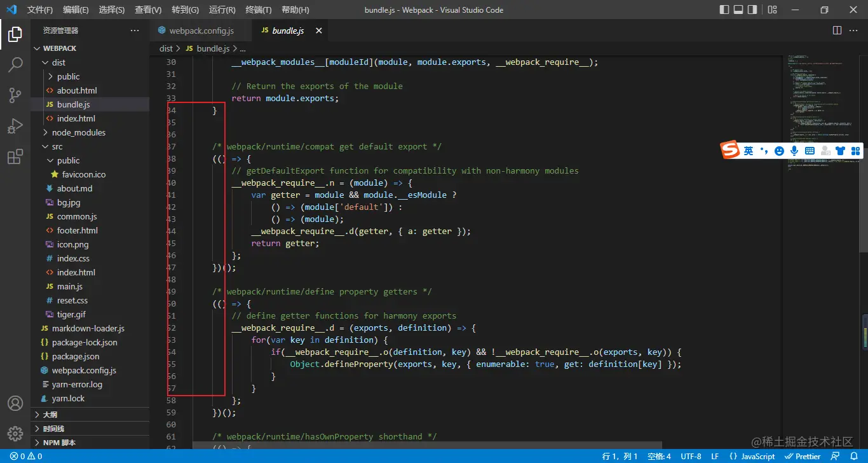Open the Manage gear settings icon
The image size is (868, 463).
click(15, 434)
